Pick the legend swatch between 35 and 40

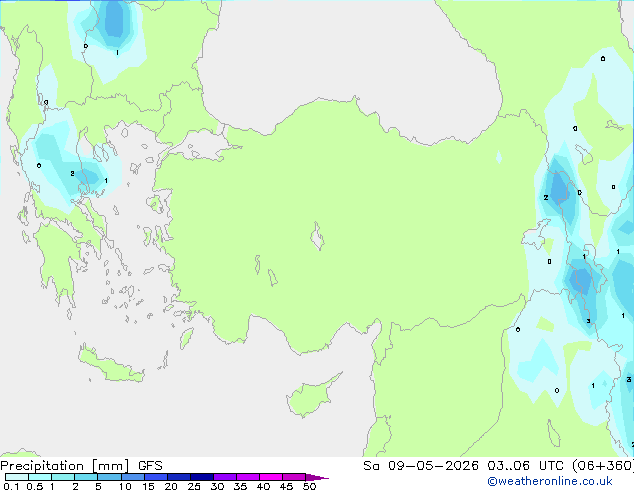coord(248,477)
